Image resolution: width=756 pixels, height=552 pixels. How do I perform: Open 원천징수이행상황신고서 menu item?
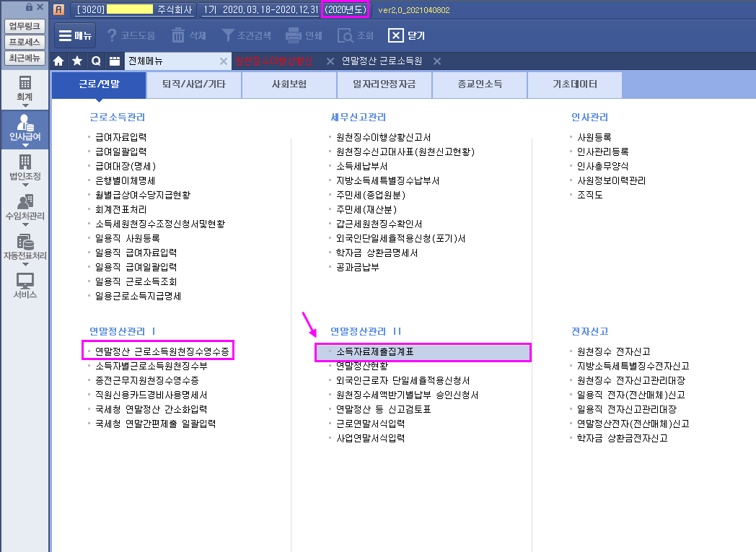[x=383, y=137]
